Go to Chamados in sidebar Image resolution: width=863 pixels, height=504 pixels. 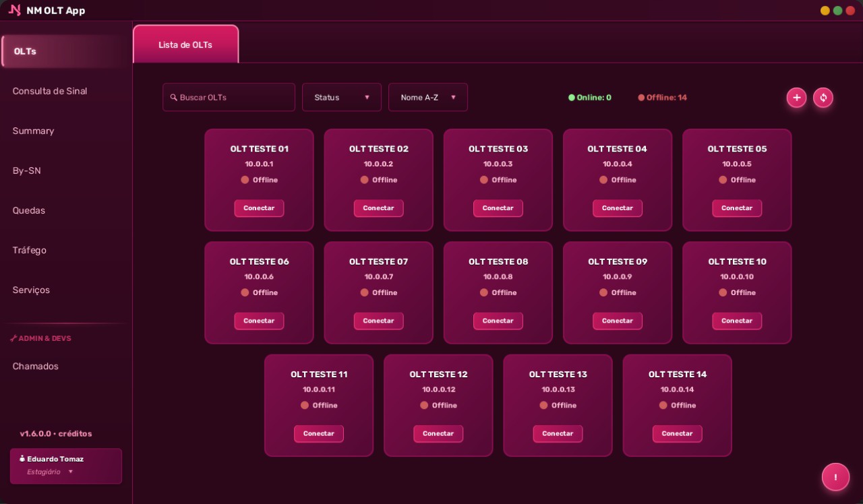36,367
